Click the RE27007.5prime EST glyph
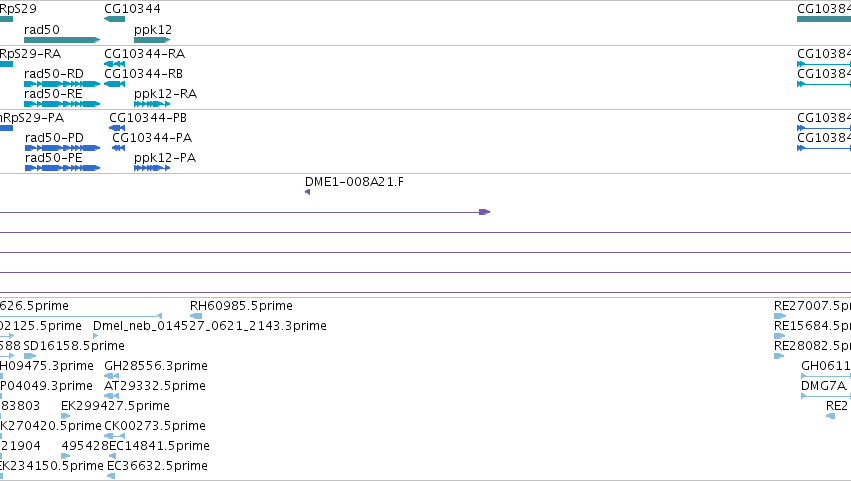The height and width of the screenshot is (481, 851). [780, 316]
